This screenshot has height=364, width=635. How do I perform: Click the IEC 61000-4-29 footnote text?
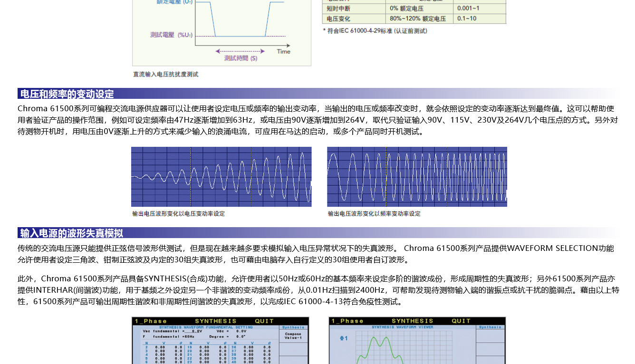(x=375, y=31)
